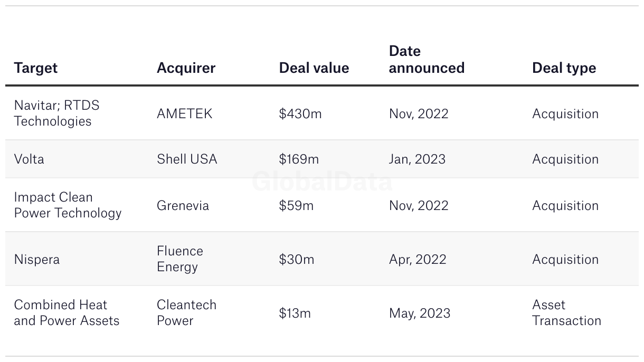Viewport: 644px width, 362px height.
Task: Click the $430m deal value
Action: 300,113
